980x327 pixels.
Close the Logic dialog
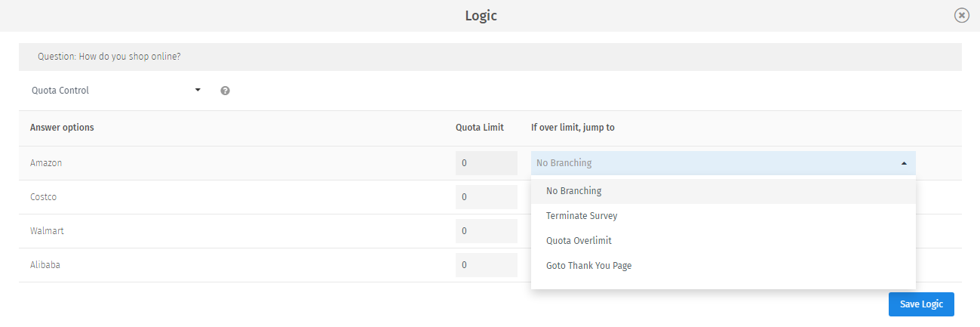[x=961, y=15]
